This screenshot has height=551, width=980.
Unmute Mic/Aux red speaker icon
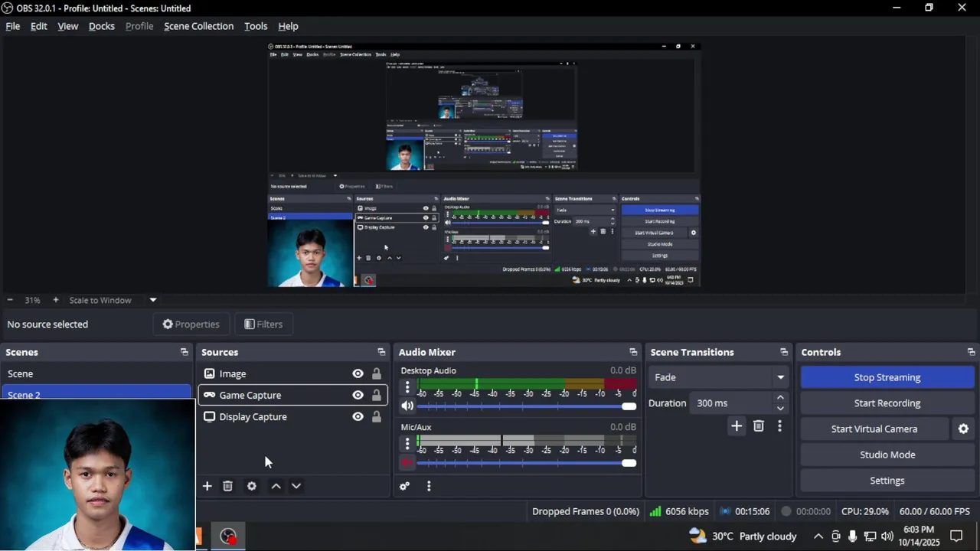click(407, 462)
